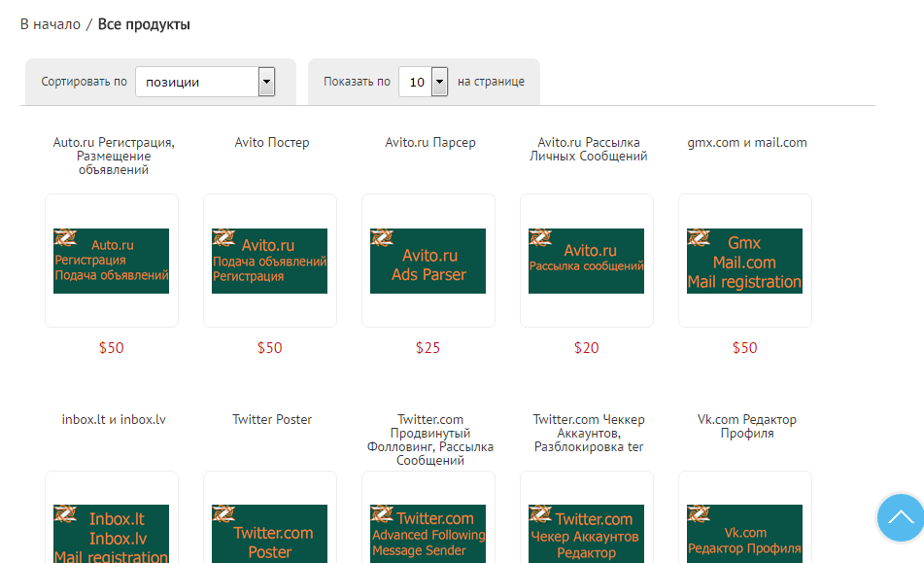Open 'Avito.ru Парсер' product title
The image size is (924, 563).
[430, 142]
